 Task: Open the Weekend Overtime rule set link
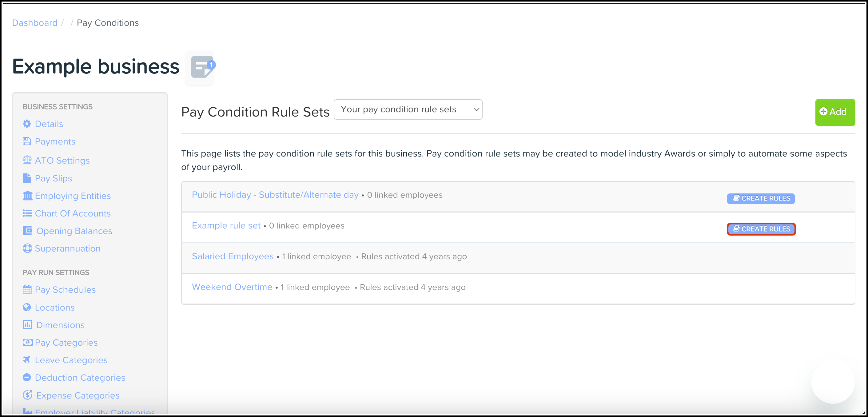tap(232, 287)
